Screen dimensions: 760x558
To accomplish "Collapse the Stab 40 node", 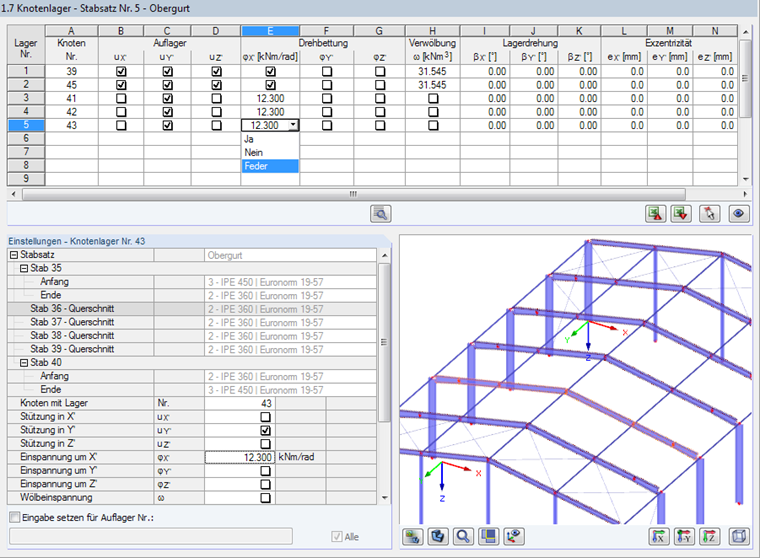I will pos(24,363).
